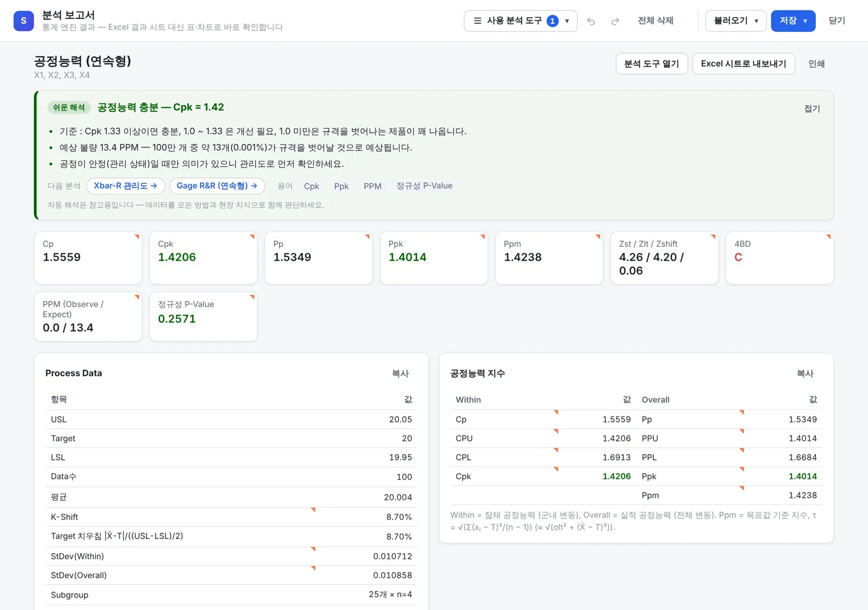
Task: Click the 정규성 P-Value 0.2571 card
Action: (203, 317)
